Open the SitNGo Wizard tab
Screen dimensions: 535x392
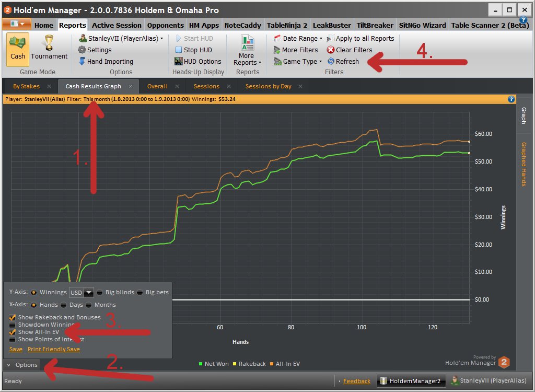coord(422,25)
